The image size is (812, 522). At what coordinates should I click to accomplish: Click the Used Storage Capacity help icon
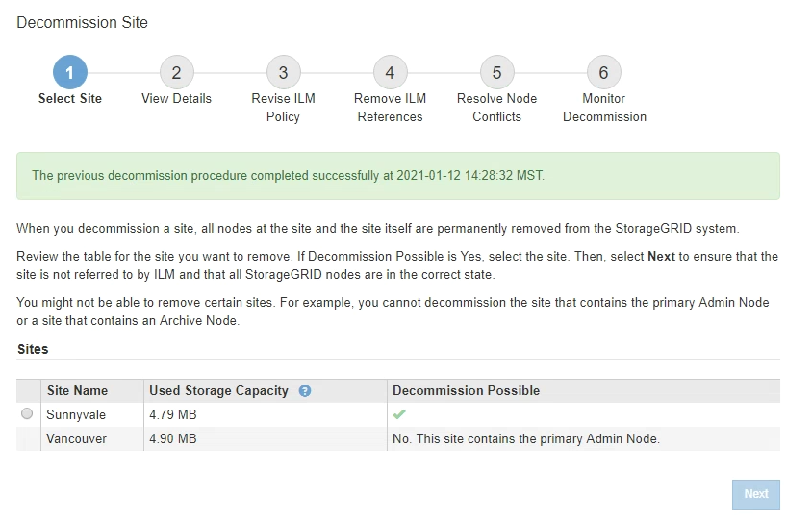pos(305,391)
